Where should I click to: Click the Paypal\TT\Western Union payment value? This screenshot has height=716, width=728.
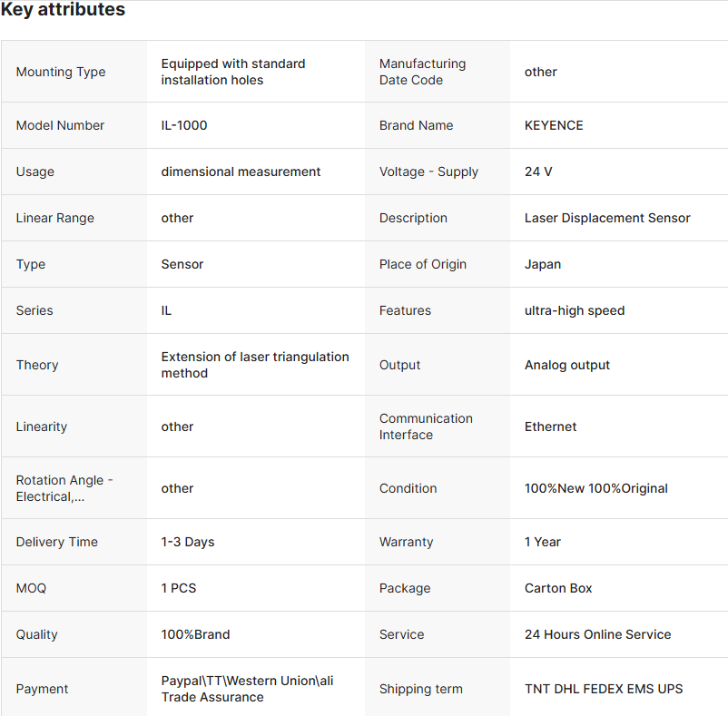pyautogui.click(x=247, y=689)
